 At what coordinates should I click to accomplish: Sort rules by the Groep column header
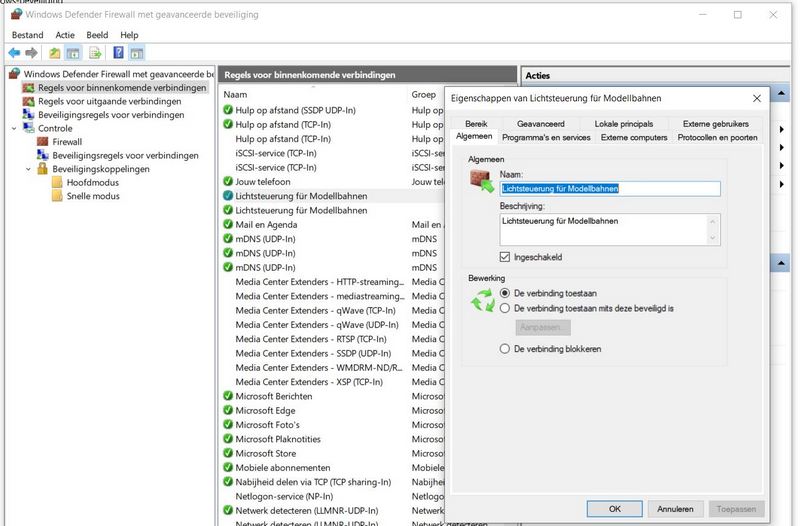pos(423,94)
